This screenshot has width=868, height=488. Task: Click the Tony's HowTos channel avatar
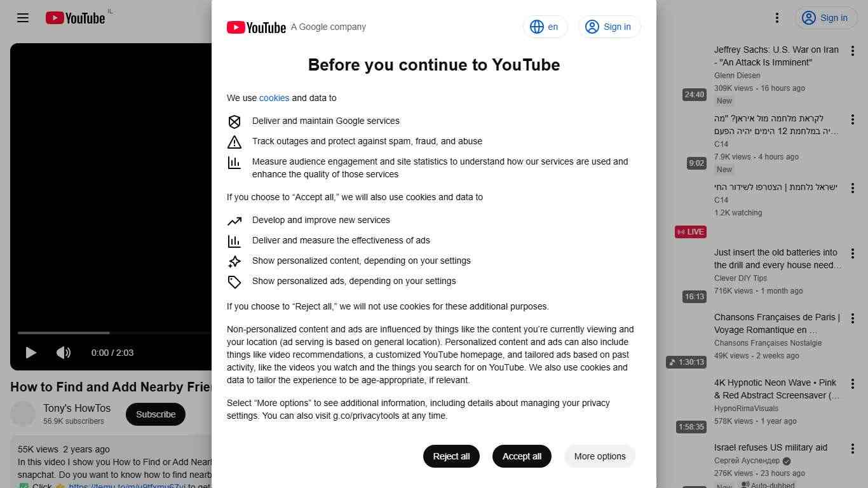23,414
